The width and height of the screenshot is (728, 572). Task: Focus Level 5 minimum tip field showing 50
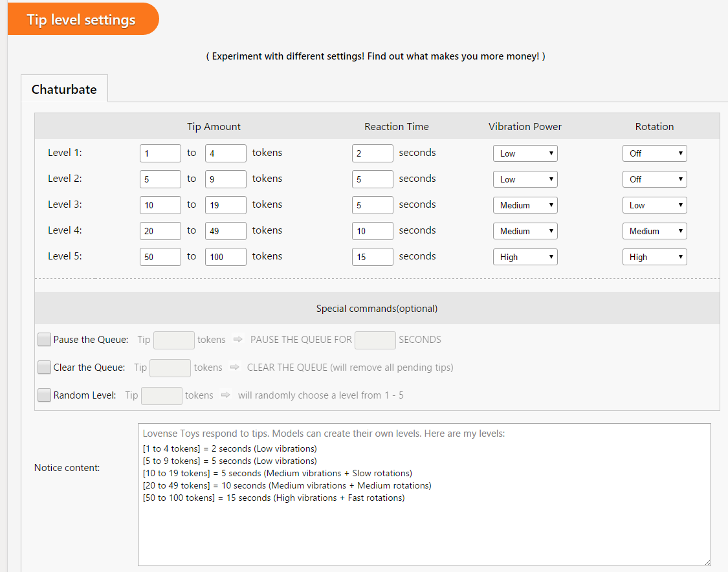pyautogui.click(x=160, y=257)
